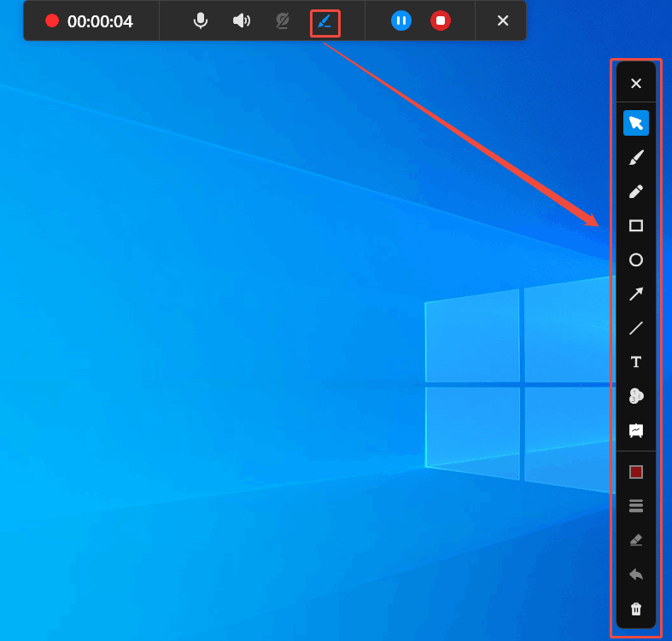This screenshot has height=641, width=672.
Task: Toggle the microphone in recording bar
Action: (200, 20)
